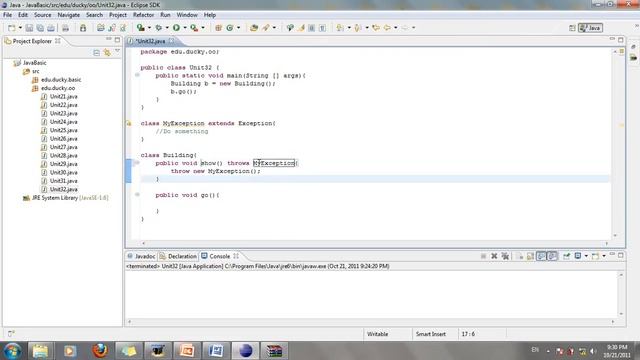
Task: Toggle Show Console When Standard Out Changes
Action: click(x=541, y=256)
